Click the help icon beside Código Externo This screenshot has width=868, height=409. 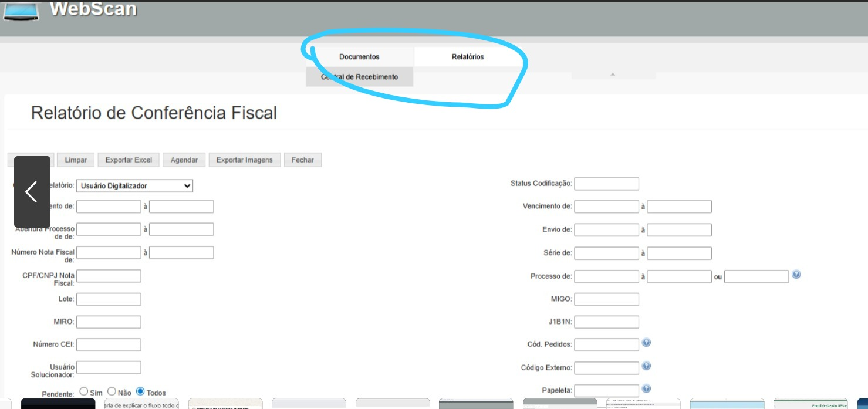646,366
